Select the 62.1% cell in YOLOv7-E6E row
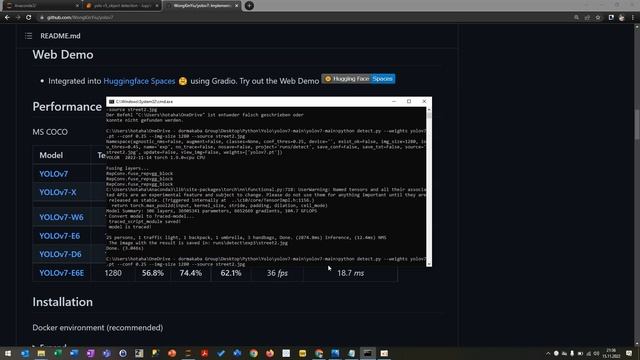 pos(231,273)
